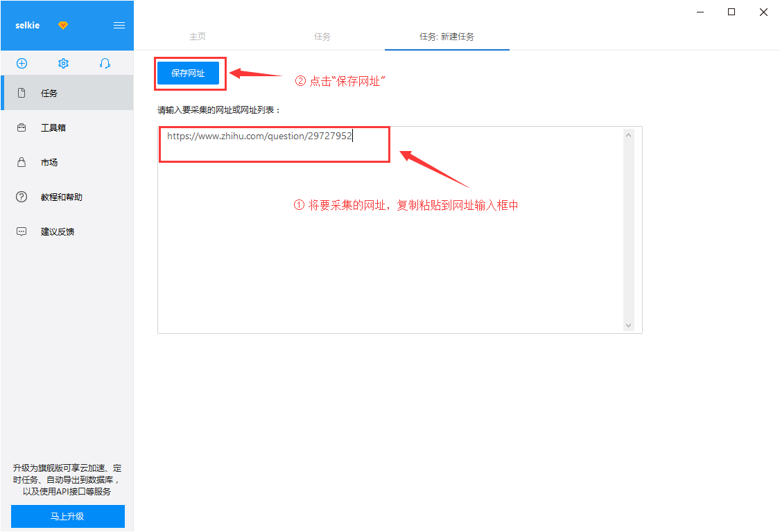This screenshot has height=532, width=780.
Task: Click the plus circle new task icon
Action: [x=22, y=63]
